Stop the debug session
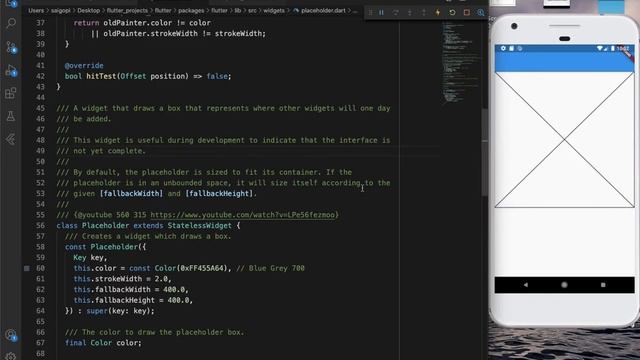Screen dimensions: 640x360 click(x=467, y=13)
